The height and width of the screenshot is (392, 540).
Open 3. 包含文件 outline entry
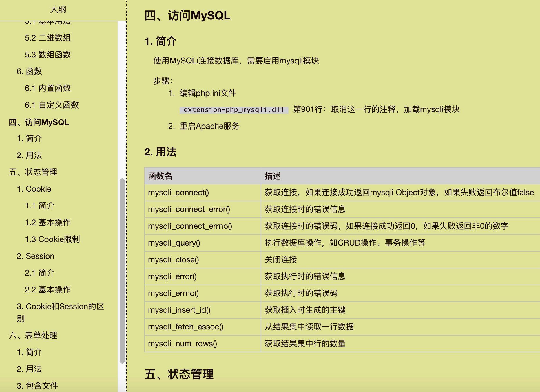point(37,386)
